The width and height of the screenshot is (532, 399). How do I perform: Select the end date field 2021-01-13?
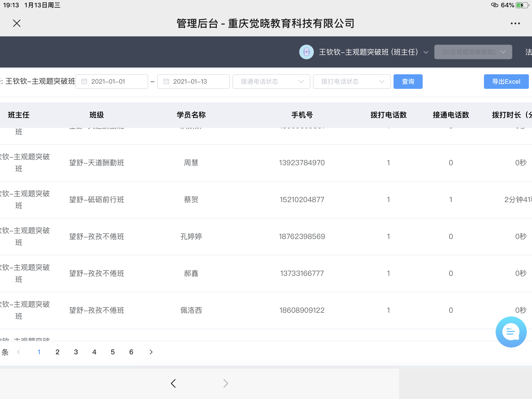click(194, 82)
